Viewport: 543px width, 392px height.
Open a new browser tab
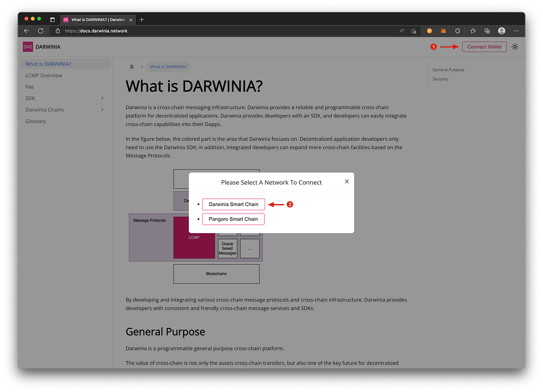tap(142, 20)
